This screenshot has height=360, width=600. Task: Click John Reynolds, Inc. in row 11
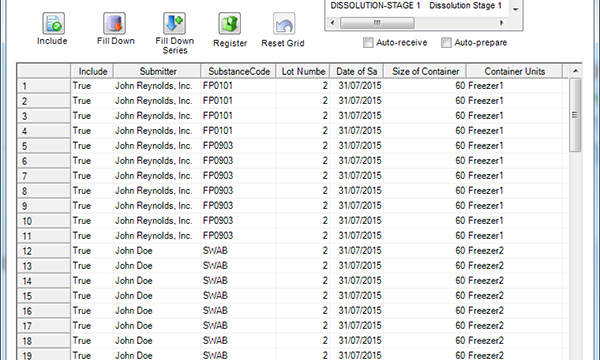(157, 236)
